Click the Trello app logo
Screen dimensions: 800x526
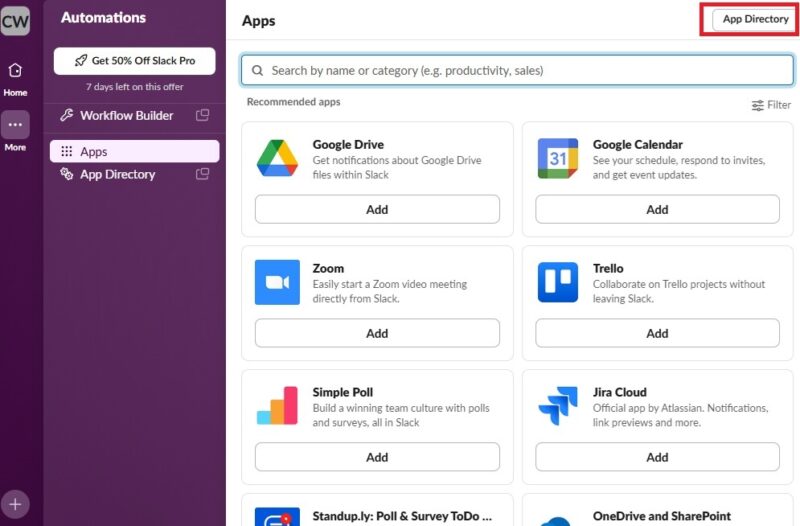click(x=558, y=282)
